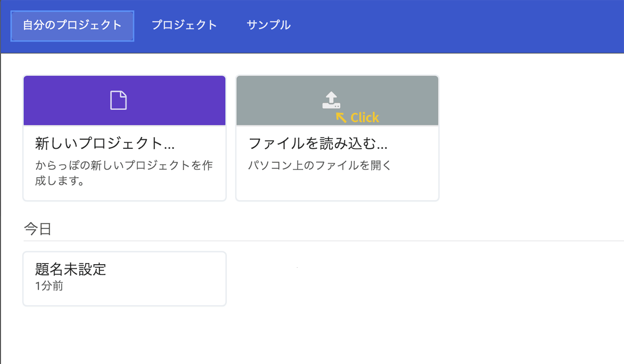The image size is (624, 364).
Task: Select the purple new project banner image
Action: [124, 99]
